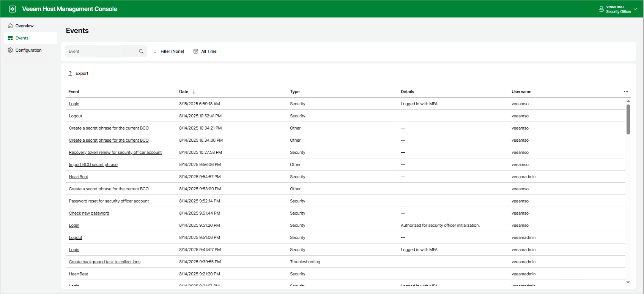Image resolution: width=644 pixels, height=294 pixels.
Task: Open Create a secret phrase event at 10:34:00 PM
Action: pos(109,140)
